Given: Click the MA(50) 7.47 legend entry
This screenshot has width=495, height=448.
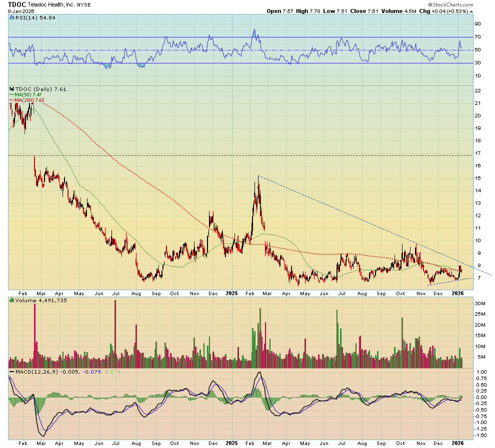Looking at the screenshot, I should (x=26, y=94).
